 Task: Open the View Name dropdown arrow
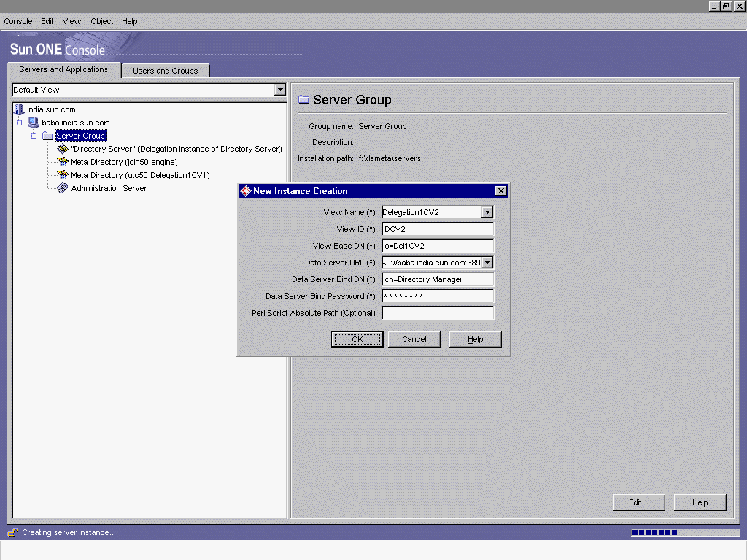pyautogui.click(x=487, y=212)
